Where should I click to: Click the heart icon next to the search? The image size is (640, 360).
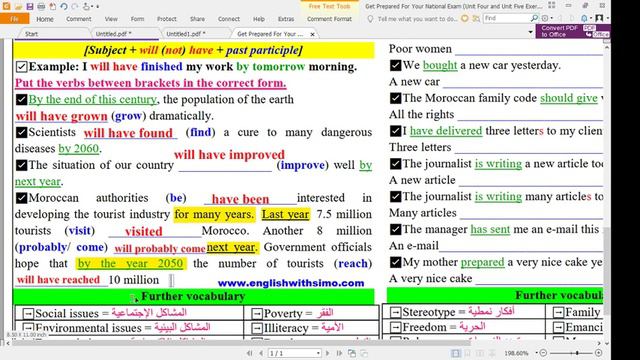click(464, 18)
